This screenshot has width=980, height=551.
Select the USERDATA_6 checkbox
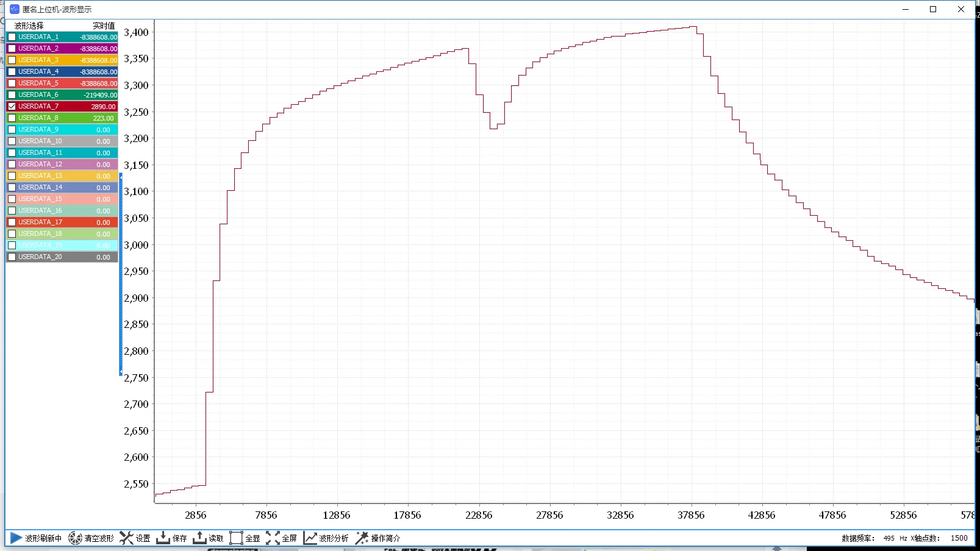click(12, 95)
